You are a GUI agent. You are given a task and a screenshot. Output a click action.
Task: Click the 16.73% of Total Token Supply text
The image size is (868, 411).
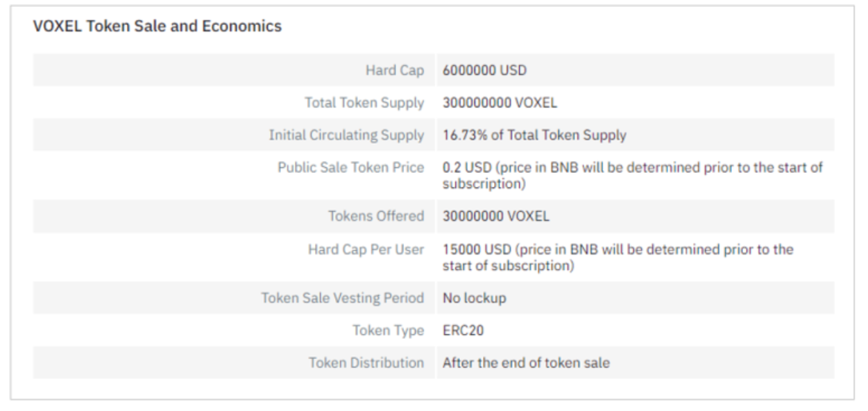pyautogui.click(x=534, y=135)
